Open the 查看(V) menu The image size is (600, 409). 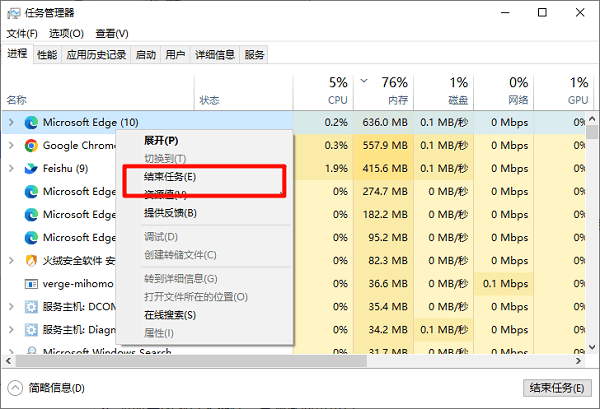pos(112,34)
